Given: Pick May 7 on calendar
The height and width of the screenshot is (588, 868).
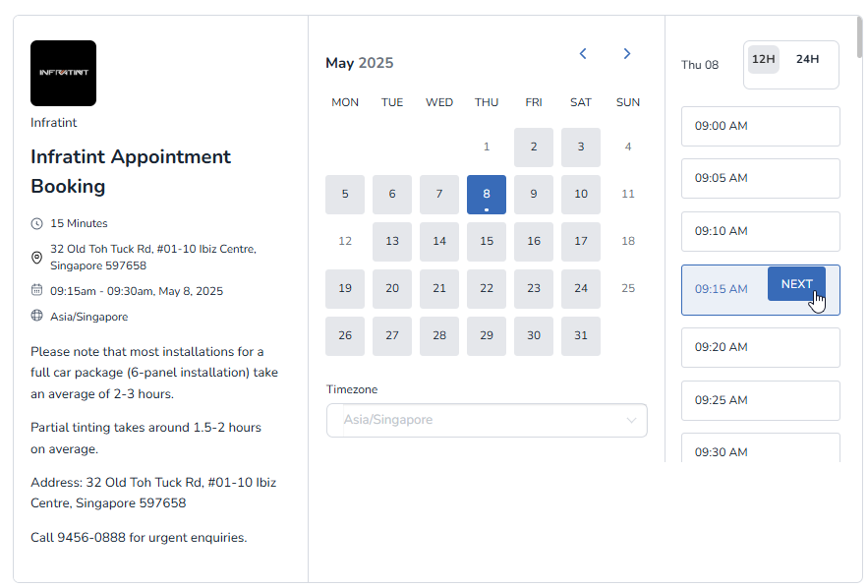Looking at the screenshot, I should tap(439, 195).
